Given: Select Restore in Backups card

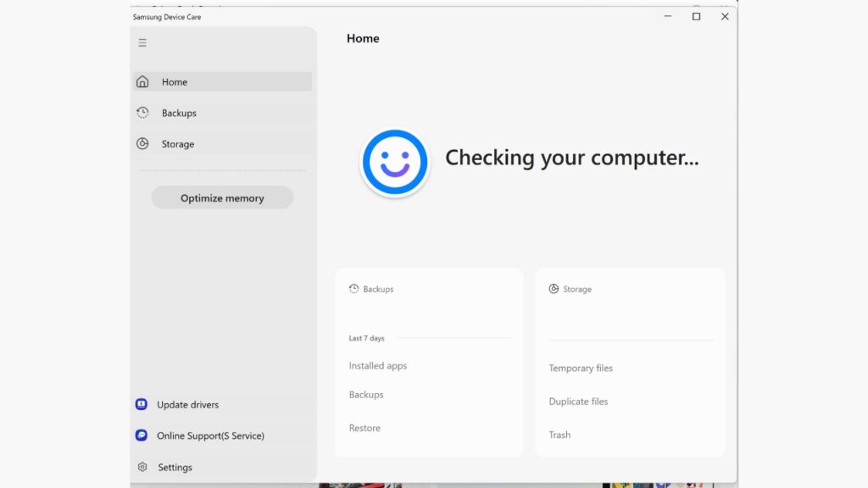Looking at the screenshot, I should click(x=364, y=428).
